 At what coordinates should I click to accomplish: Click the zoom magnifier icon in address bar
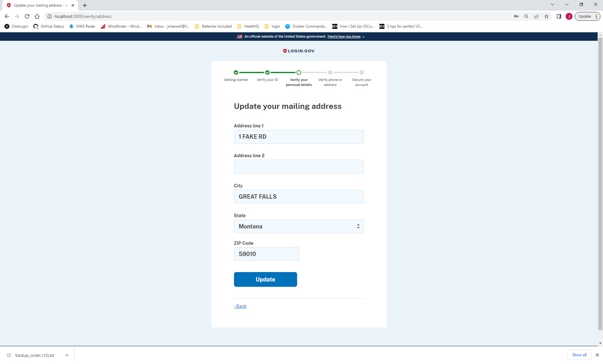[526, 16]
